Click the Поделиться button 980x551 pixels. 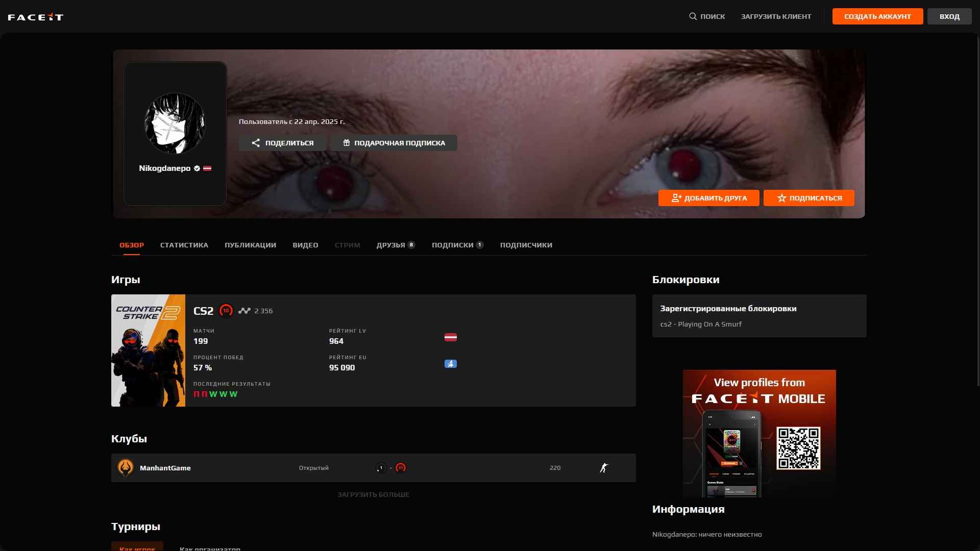pyautogui.click(x=282, y=143)
